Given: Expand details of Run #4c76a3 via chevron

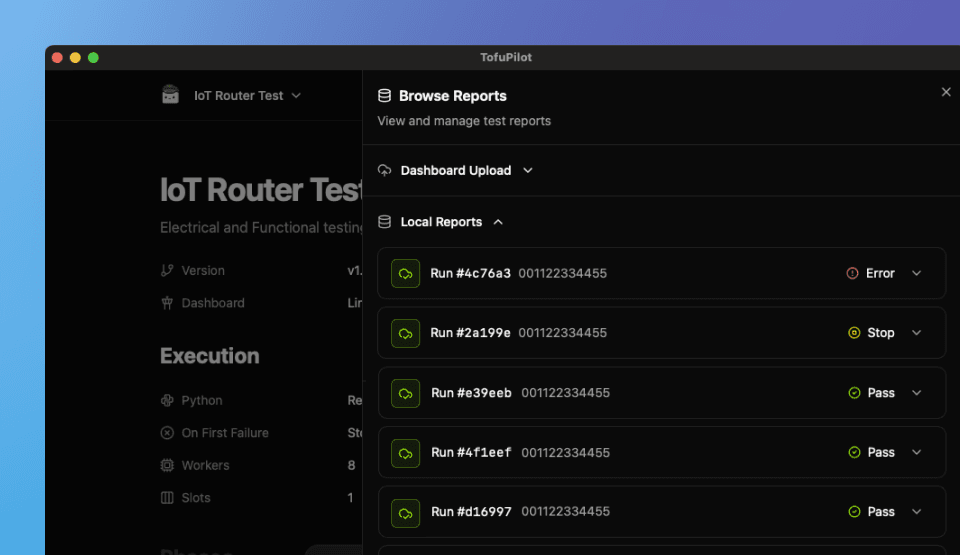Looking at the screenshot, I should coord(917,273).
